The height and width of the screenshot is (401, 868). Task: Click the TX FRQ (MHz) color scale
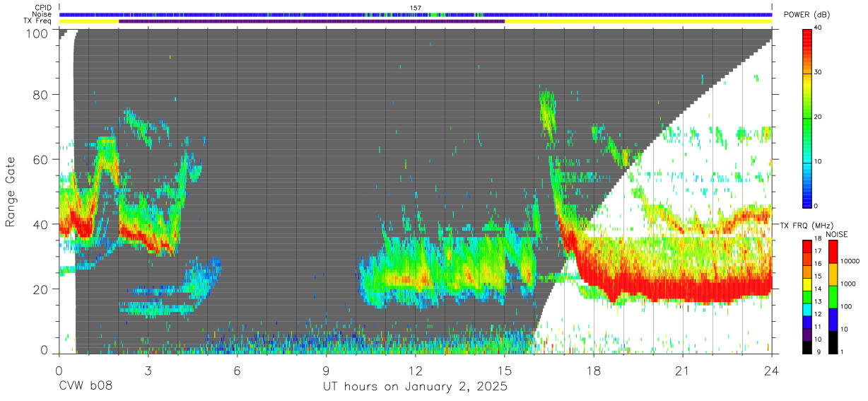(x=807, y=297)
